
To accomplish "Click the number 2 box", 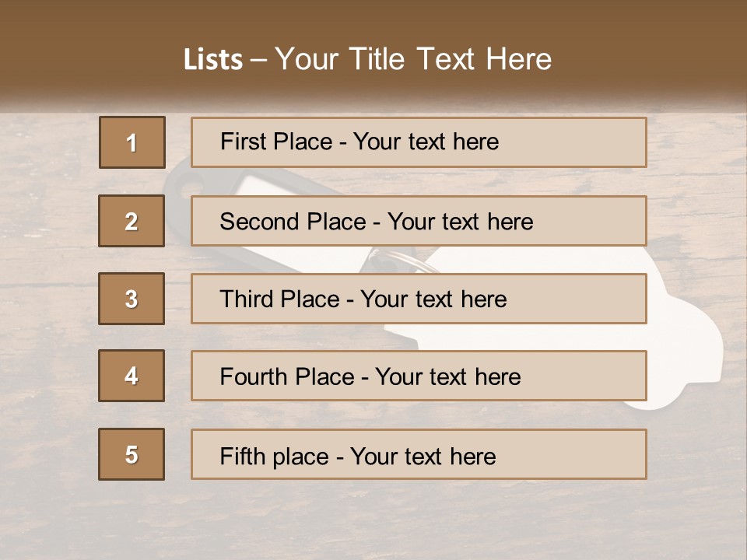I will pos(132,221).
